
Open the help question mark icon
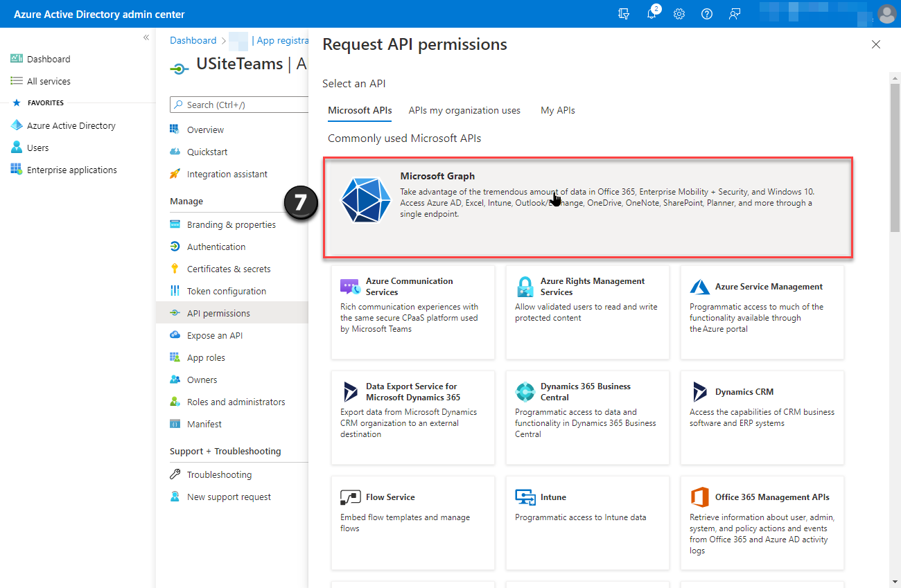coord(707,14)
